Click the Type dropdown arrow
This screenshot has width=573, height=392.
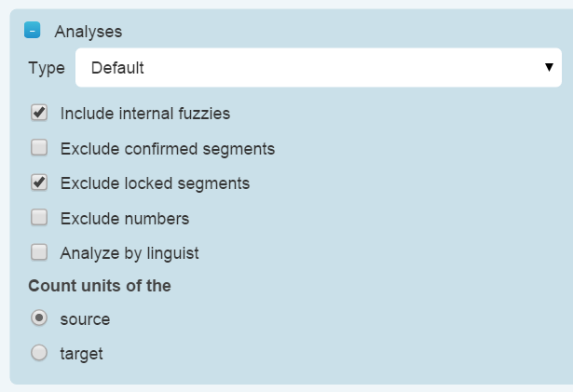point(549,68)
